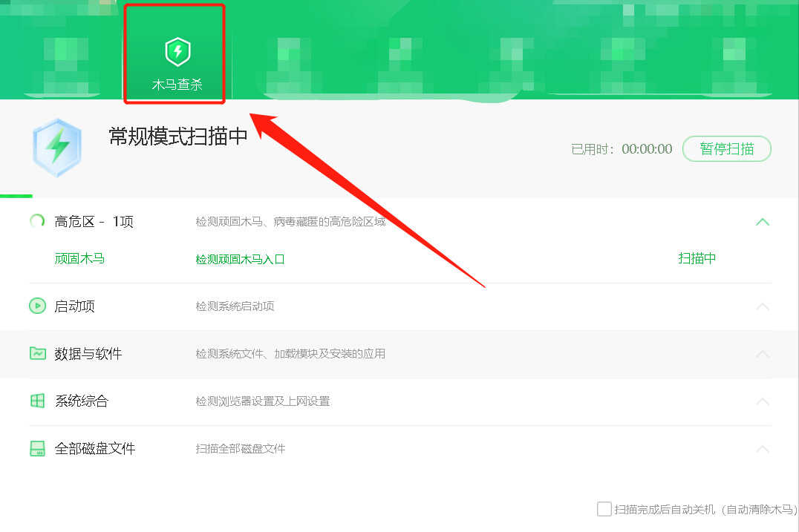Screen dimensions: 799x532
Task: Click the 常规模式扫描中 heading
Action: tap(177, 136)
